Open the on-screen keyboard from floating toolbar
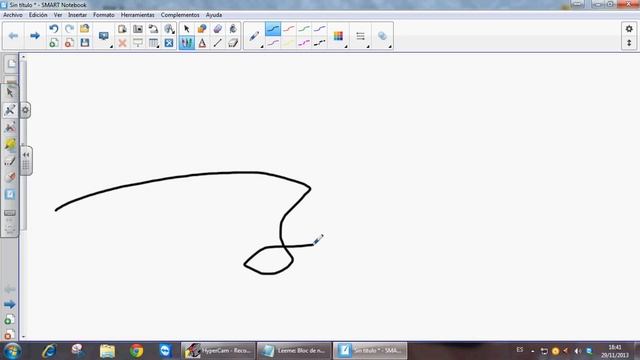This screenshot has width=640, height=360. click(x=10, y=213)
